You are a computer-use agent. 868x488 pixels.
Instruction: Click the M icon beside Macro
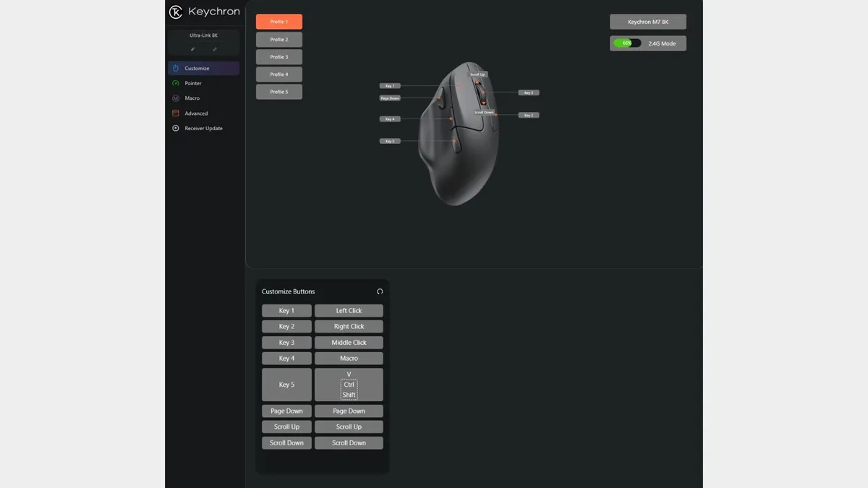(176, 98)
